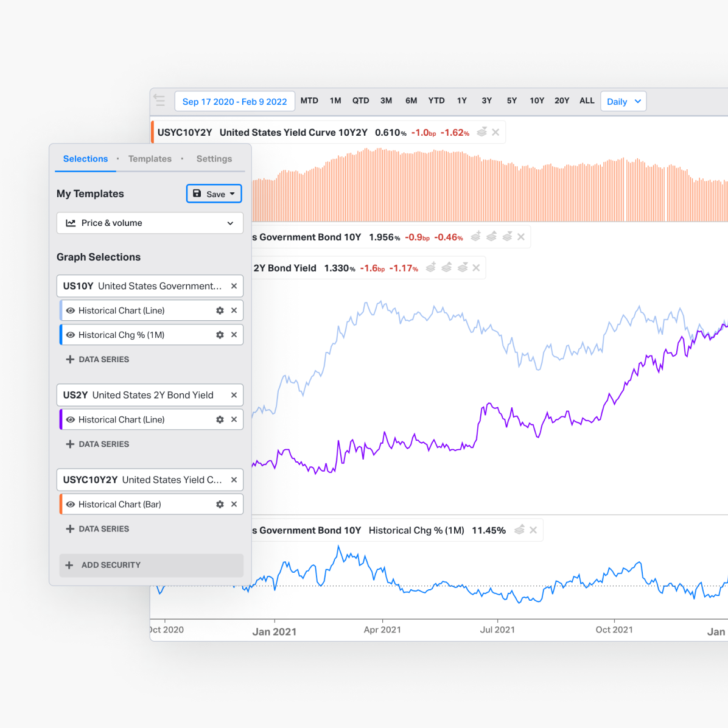This screenshot has width=728, height=728.
Task: Click the collapse sidebar arrow icon
Action: click(x=159, y=100)
